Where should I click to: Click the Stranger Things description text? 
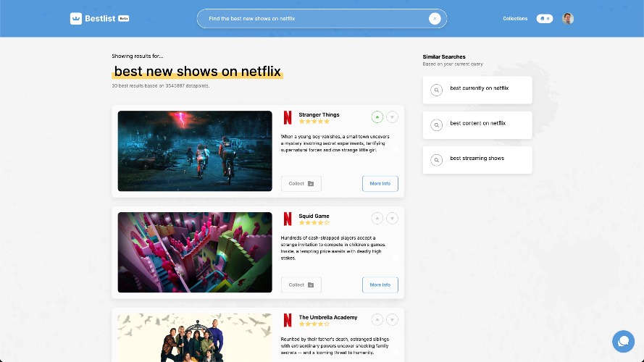pyautogui.click(x=335, y=143)
